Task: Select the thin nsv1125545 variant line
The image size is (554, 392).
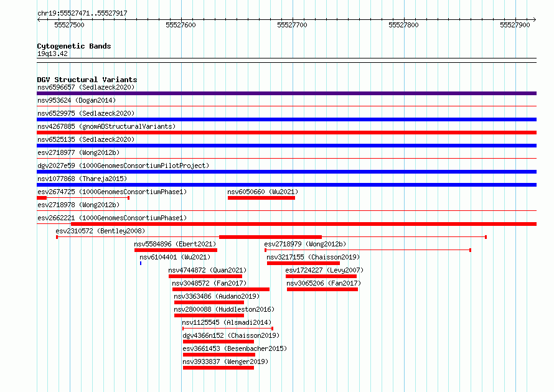Action: 228,329
